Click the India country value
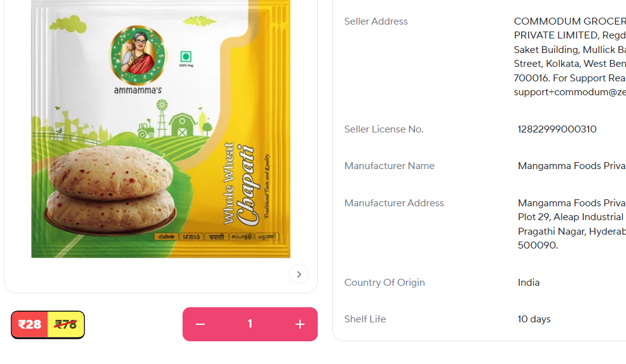 click(x=529, y=282)
